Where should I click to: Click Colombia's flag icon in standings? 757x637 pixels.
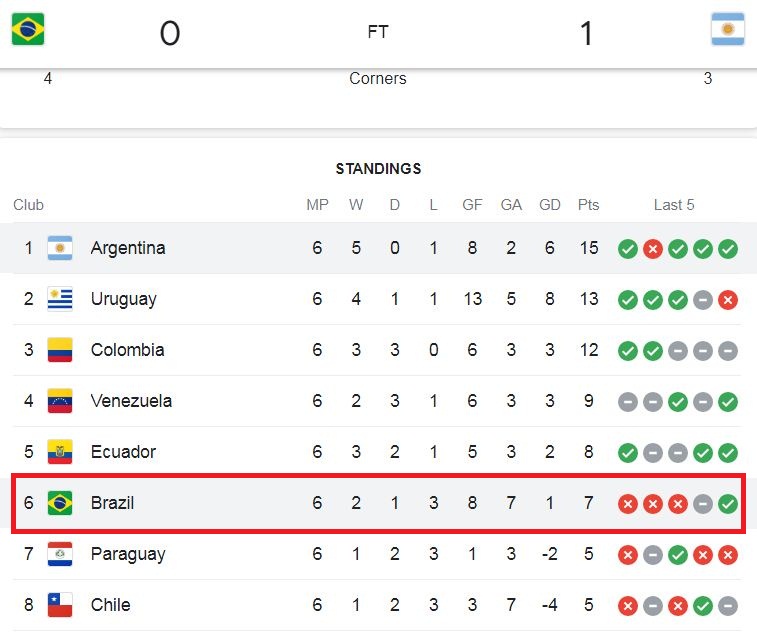(x=60, y=350)
